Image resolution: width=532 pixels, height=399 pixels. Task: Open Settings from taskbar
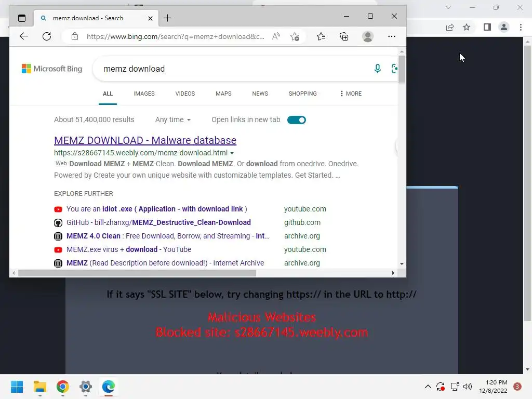pos(86,387)
